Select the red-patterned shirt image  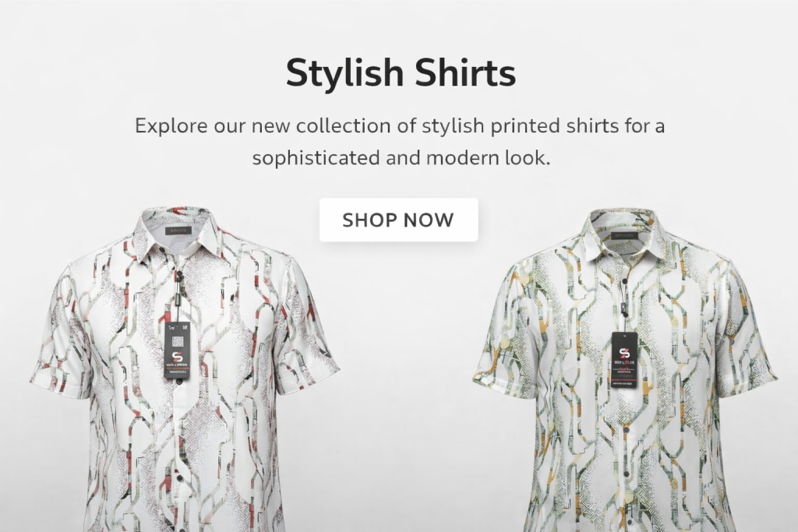pyautogui.click(x=185, y=368)
